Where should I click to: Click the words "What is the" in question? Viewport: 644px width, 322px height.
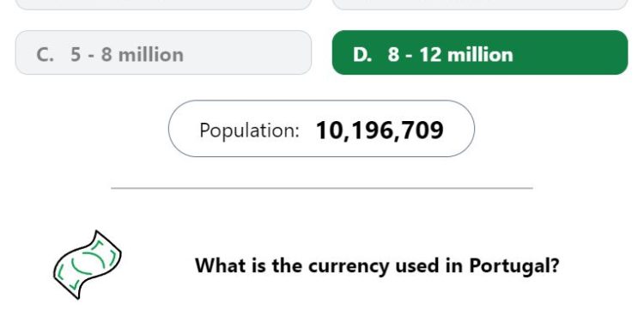click(249, 265)
